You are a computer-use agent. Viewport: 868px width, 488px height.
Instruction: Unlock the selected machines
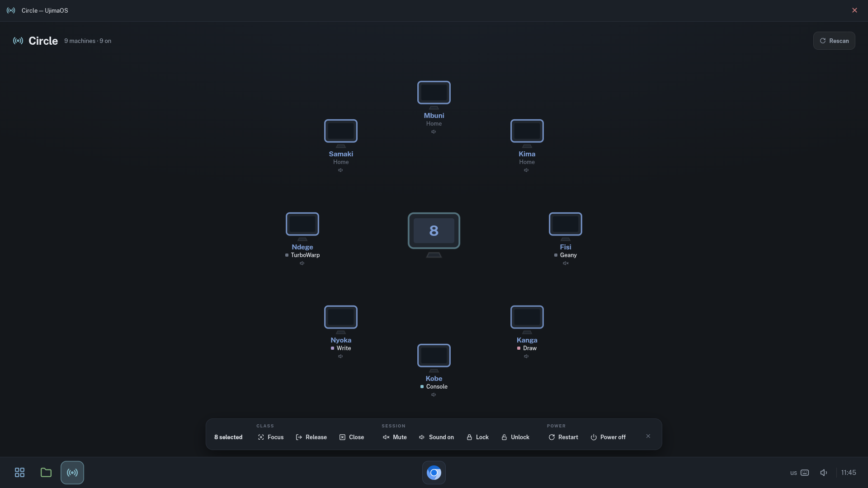[x=515, y=437]
